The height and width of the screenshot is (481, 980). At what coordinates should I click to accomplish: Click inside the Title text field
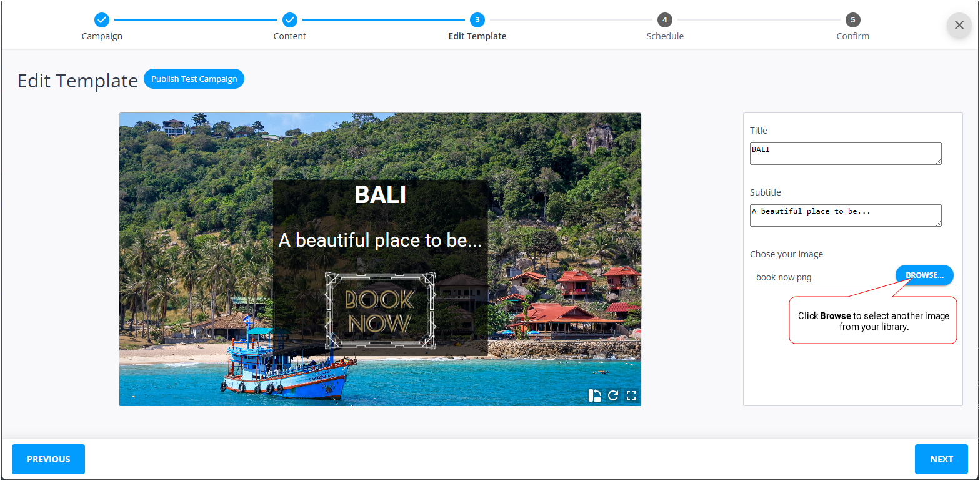point(845,154)
